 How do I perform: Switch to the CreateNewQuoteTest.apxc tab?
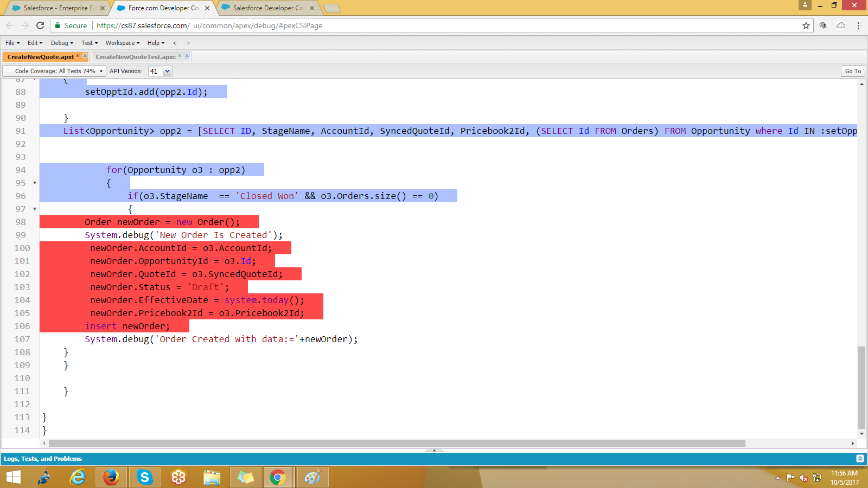[136, 57]
